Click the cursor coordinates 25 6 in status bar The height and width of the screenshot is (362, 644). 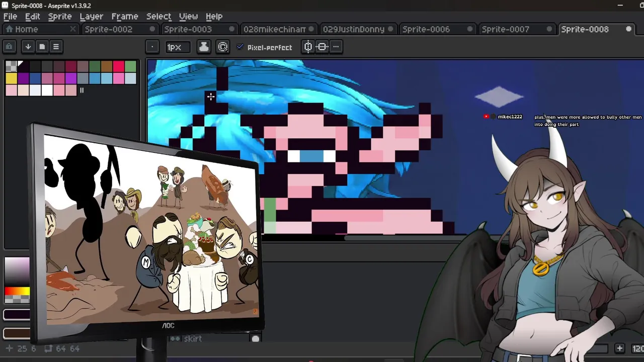click(22, 348)
